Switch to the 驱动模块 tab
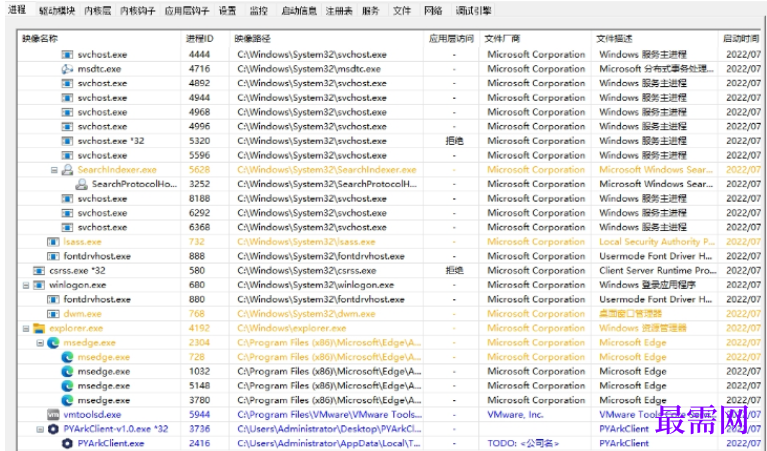Viewport: 767px width, 451px height. (x=57, y=10)
